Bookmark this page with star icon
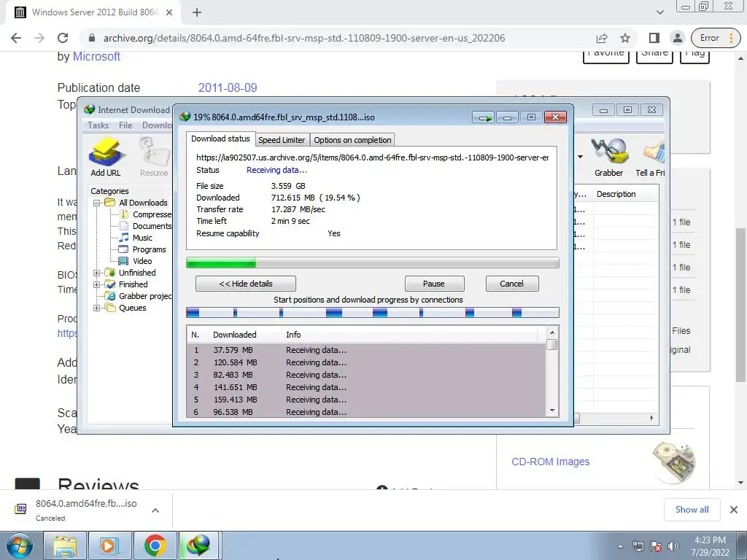 [x=625, y=38]
